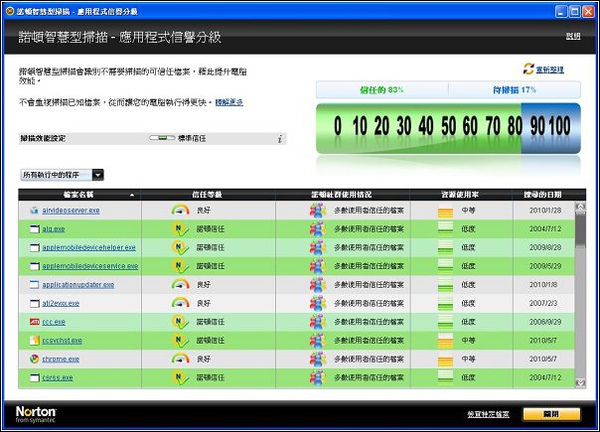600x432 pixels.
Task: Click the resource usage icon for ccsvchst.exe
Action: coord(446,339)
